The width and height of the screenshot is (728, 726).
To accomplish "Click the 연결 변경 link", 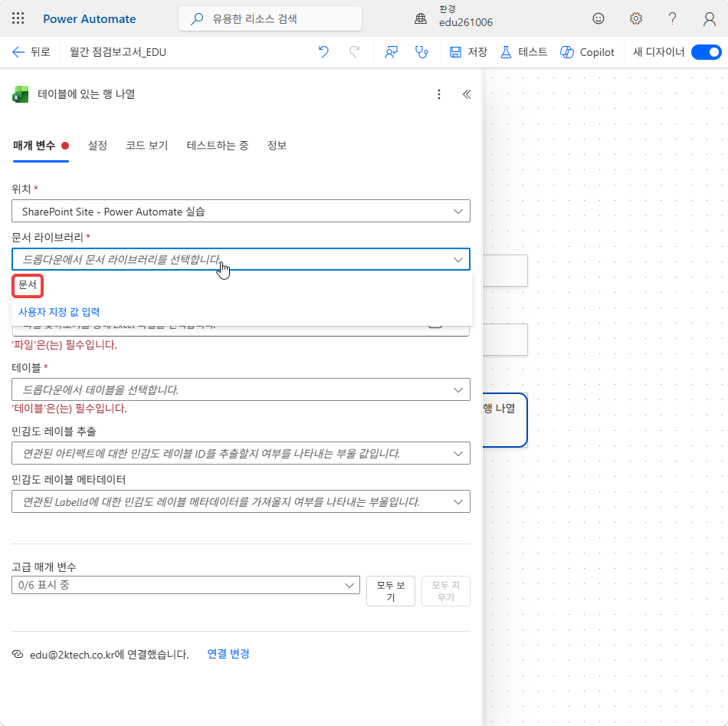I will pyautogui.click(x=228, y=654).
